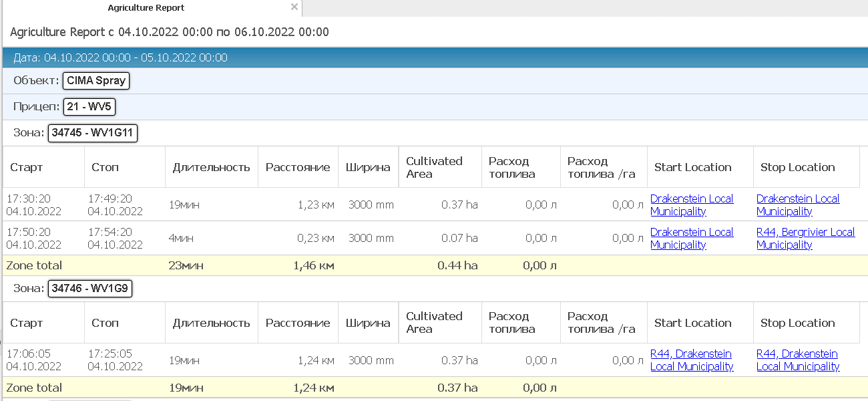868x401 pixels.
Task: Close the Agriculture Report tab
Action: pos(294,7)
